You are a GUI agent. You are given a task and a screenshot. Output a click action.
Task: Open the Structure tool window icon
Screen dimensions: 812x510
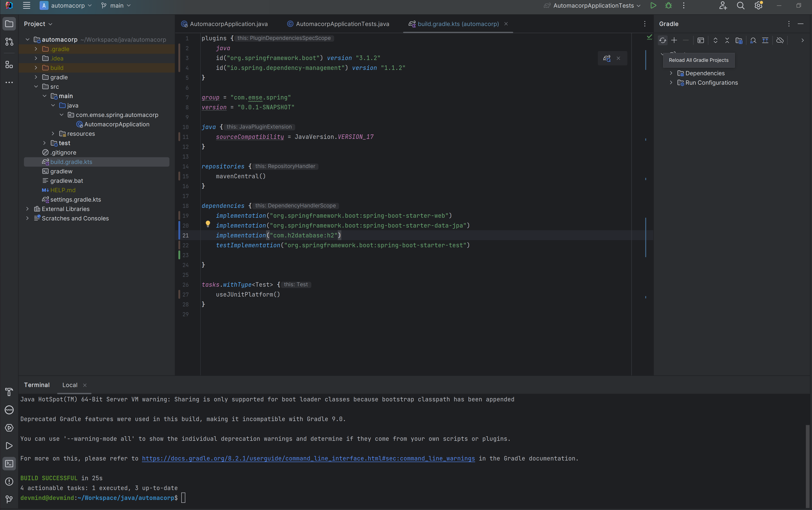pyautogui.click(x=9, y=65)
